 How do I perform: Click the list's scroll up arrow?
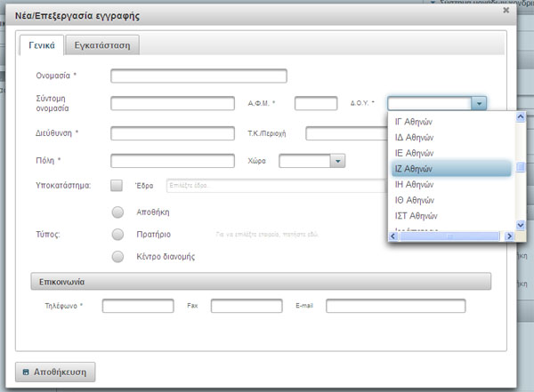pyautogui.click(x=521, y=117)
